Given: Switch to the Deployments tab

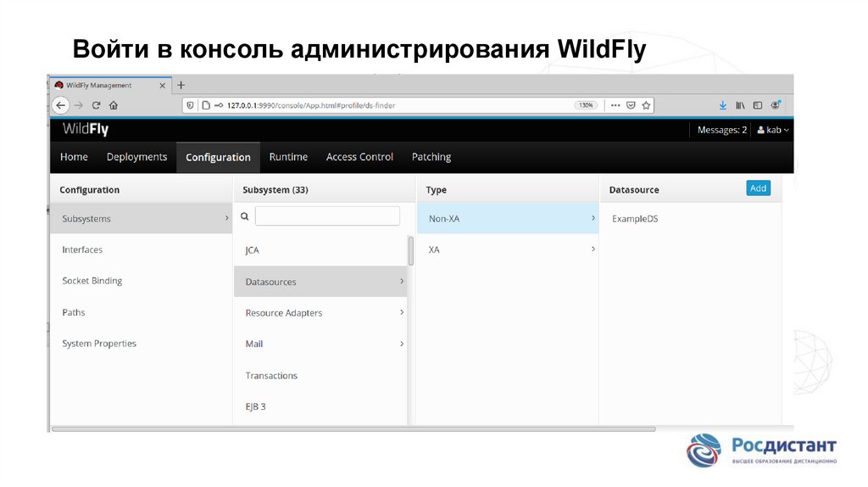Looking at the screenshot, I should [136, 157].
